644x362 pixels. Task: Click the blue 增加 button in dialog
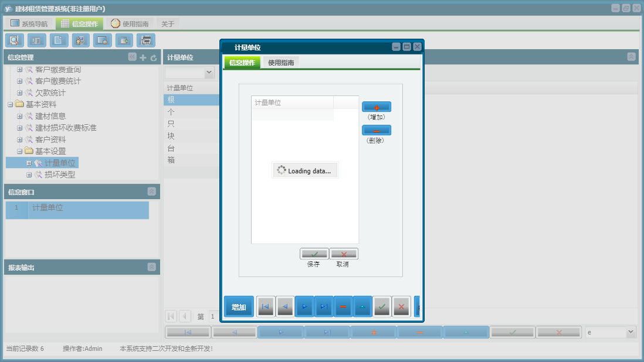click(x=239, y=307)
